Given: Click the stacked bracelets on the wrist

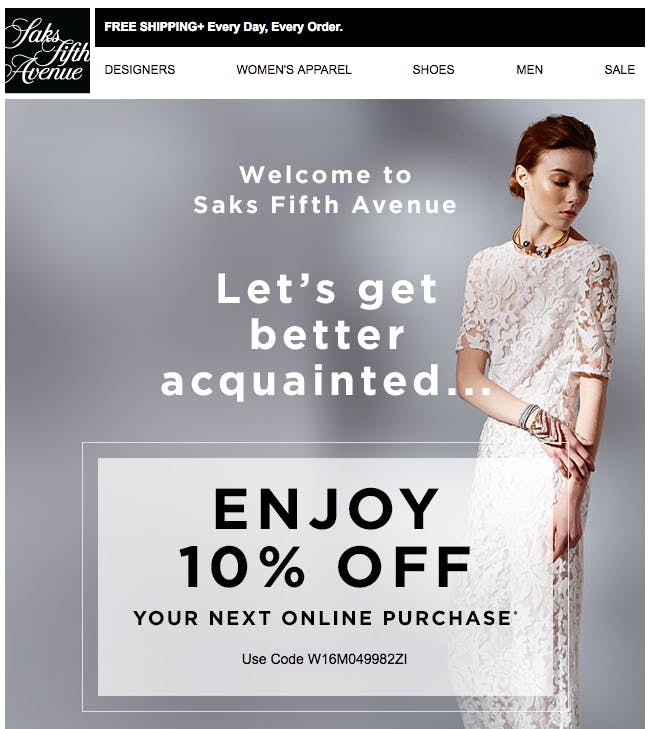Looking at the screenshot, I should [x=532, y=418].
